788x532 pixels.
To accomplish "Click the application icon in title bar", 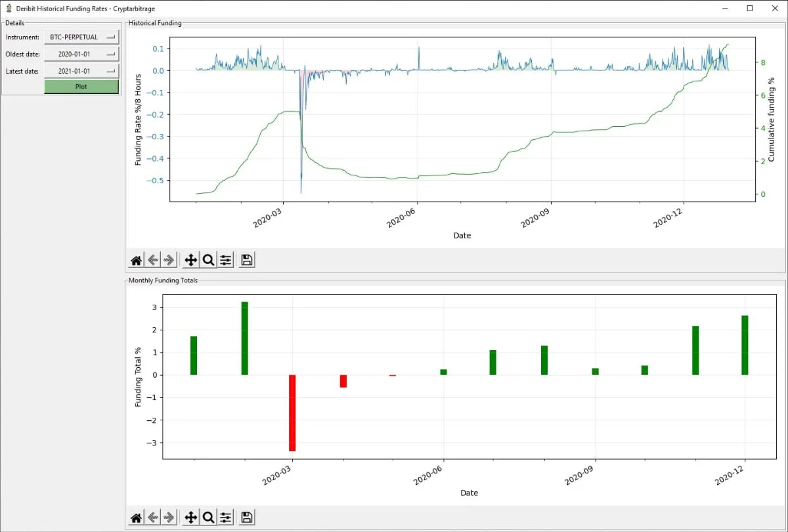I will 9,9.
